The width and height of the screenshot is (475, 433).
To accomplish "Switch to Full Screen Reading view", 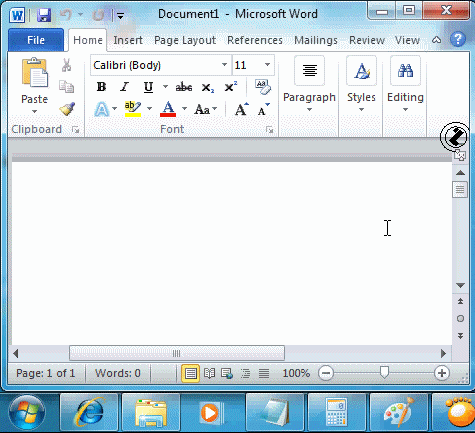I will click(x=209, y=373).
